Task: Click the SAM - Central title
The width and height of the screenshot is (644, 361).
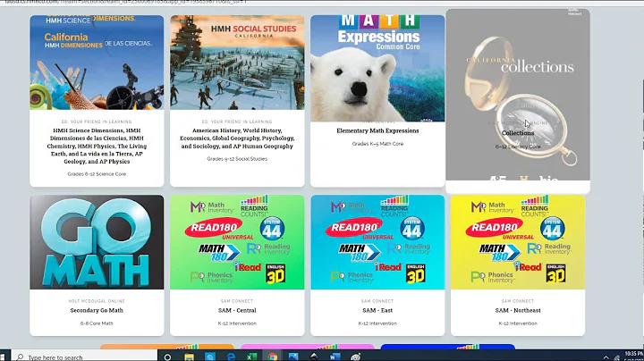Action: [237, 311]
